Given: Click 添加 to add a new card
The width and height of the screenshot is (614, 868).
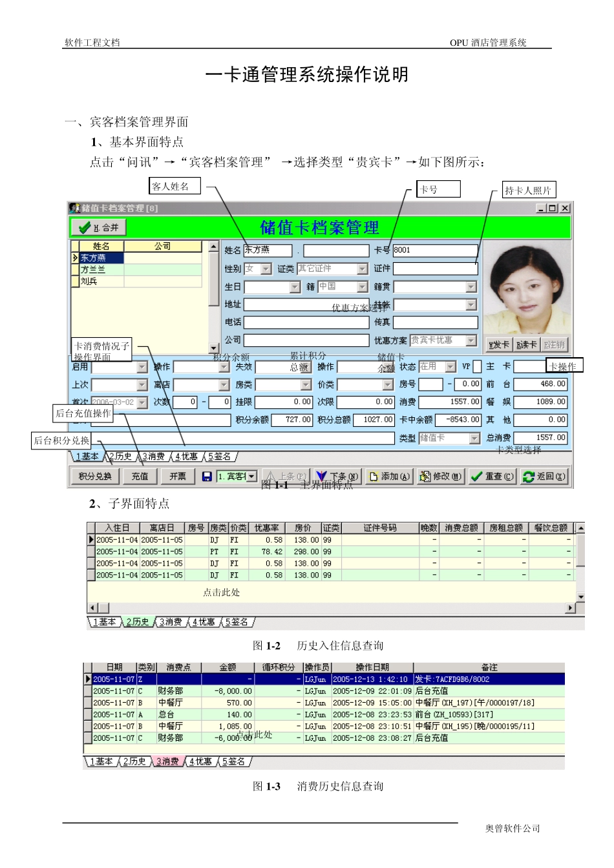Looking at the screenshot, I should coord(388,477).
